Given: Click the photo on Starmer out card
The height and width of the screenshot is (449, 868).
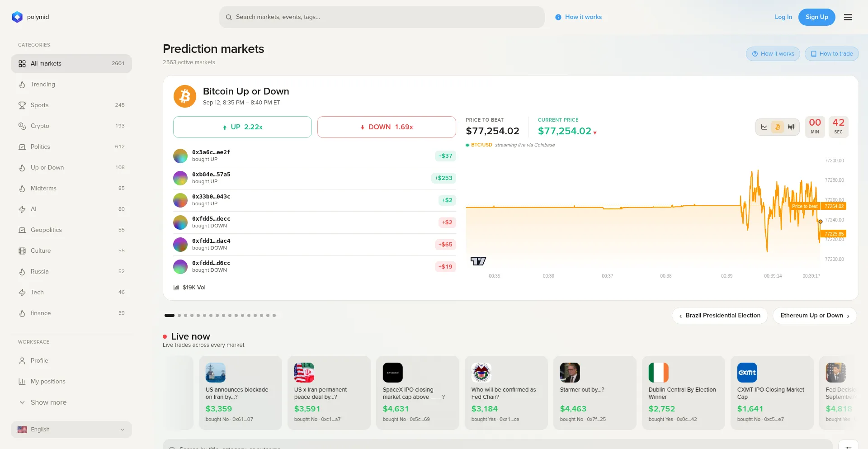Looking at the screenshot, I should click(570, 373).
